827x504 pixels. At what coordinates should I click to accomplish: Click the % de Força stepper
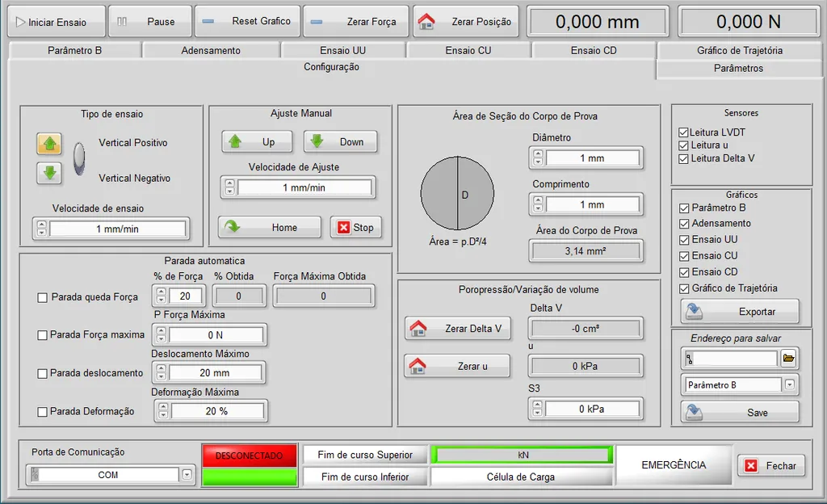click(x=162, y=296)
